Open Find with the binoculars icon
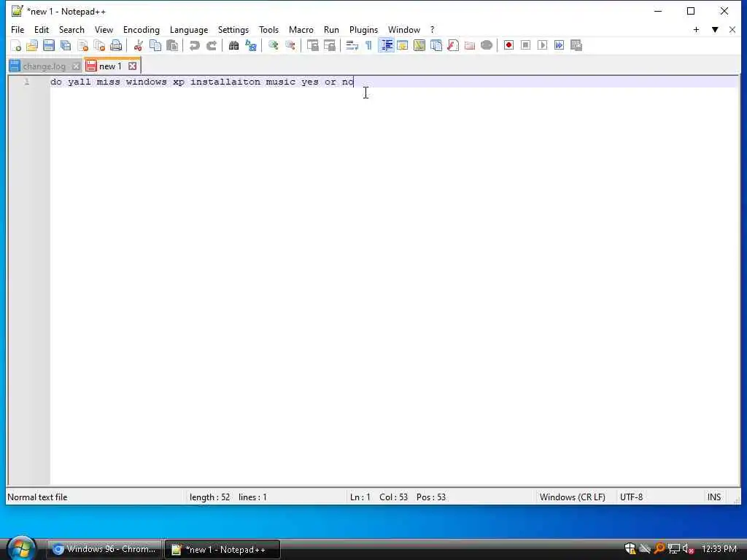Screen dimensions: 747x560 coord(234,45)
